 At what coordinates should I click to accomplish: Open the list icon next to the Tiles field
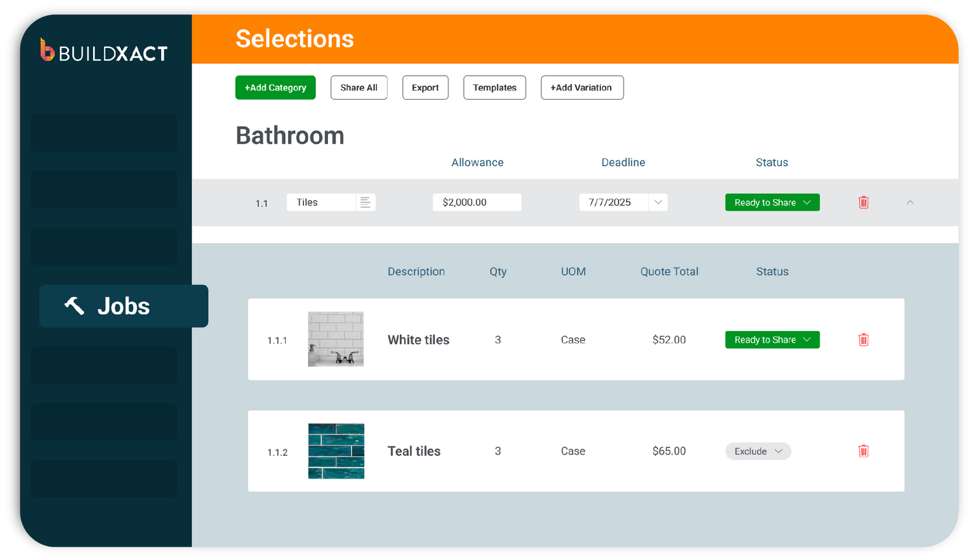tap(366, 202)
